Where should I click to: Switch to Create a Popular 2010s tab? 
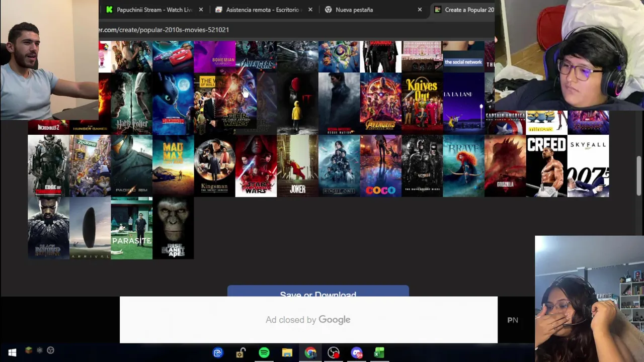click(x=463, y=10)
